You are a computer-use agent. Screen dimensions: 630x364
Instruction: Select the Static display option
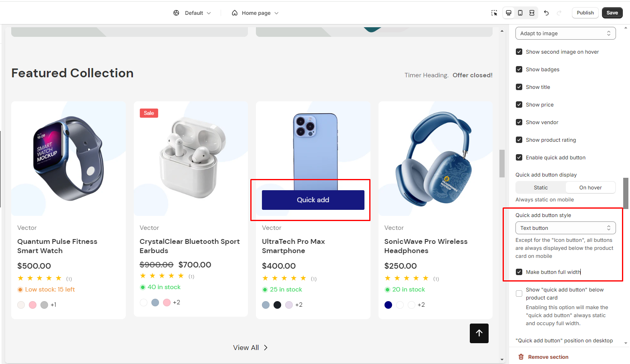point(541,187)
